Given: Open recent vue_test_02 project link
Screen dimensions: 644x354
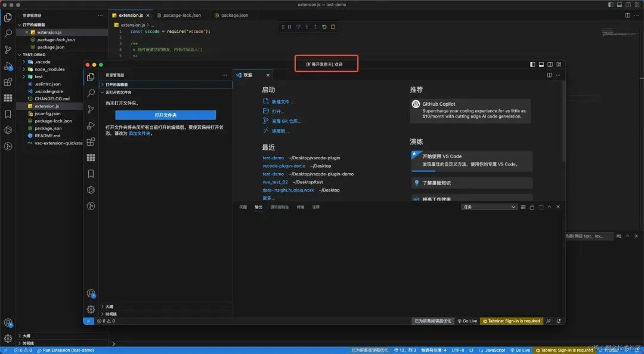Looking at the screenshot, I should pyautogui.click(x=275, y=181).
